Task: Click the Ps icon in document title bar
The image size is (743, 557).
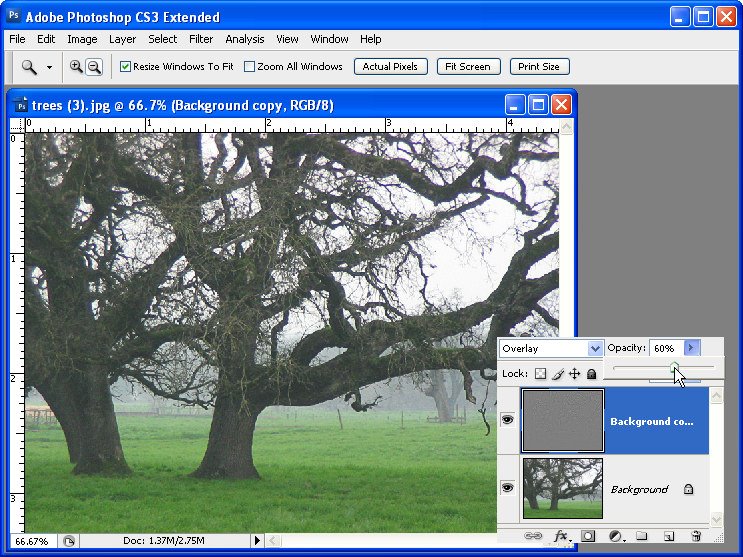Action: [x=20, y=105]
